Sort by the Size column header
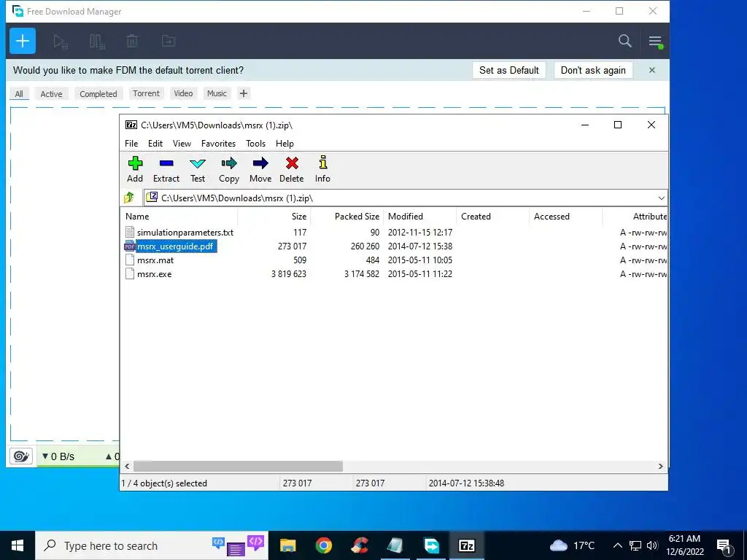The width and height of the screenshot is (747, 560). [x=274, y=216]
